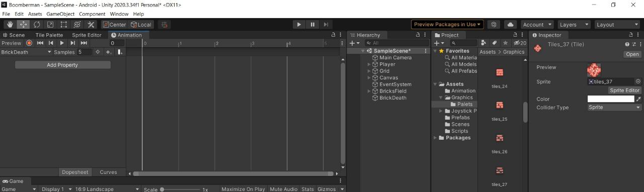Select the Scale tool
The height and width of the screenshot is (192, 644).
[x=50, y=25]
